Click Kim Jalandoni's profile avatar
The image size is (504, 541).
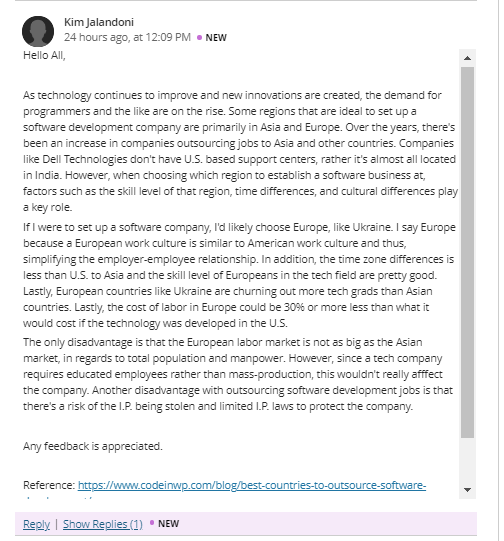(38, 31)
